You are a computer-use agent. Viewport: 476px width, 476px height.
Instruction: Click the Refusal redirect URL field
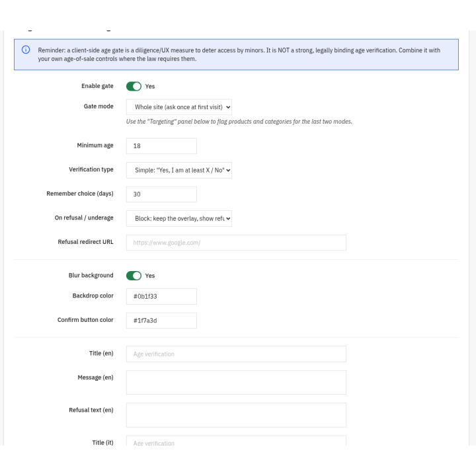click(236, 243)
